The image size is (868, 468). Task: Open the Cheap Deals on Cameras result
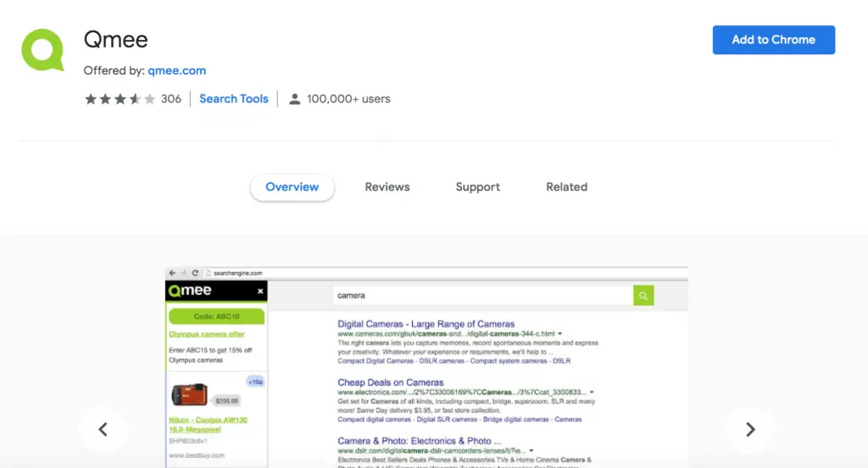(390, 382)
